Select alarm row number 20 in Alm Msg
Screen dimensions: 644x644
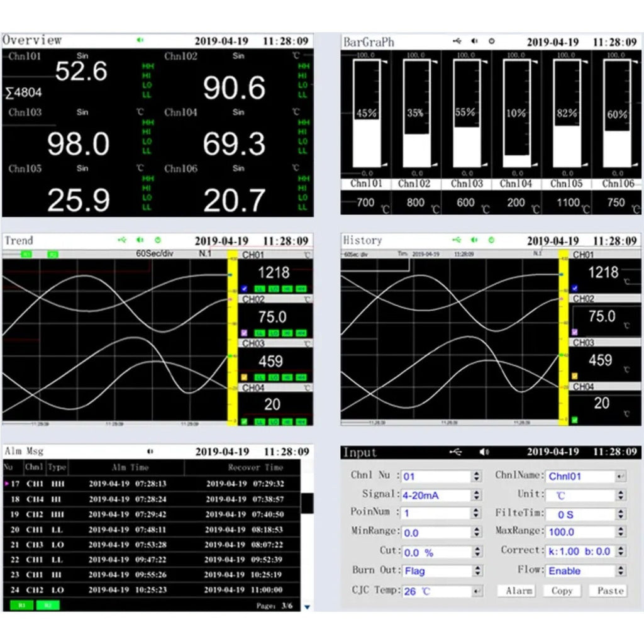click(x=152, y=530)
